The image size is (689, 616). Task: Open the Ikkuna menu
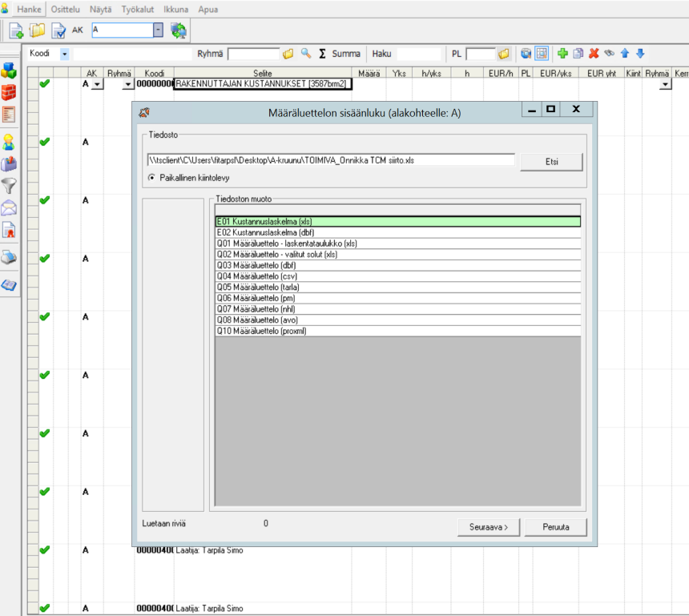point(175,10)
